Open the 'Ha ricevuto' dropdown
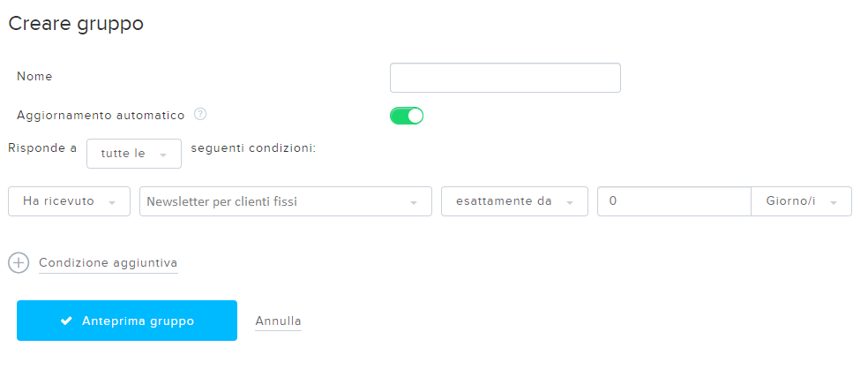The height and width of the screenshot is (370, 868). pyautogui.click(x=69, y=201)
